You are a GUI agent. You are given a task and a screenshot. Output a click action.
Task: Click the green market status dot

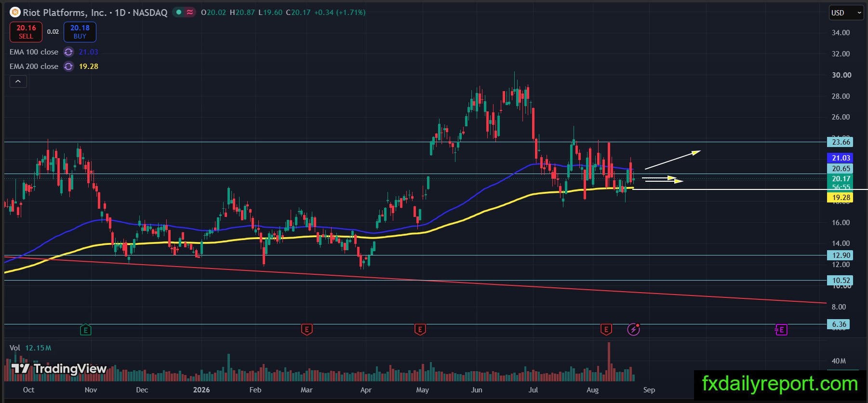point(179,12)
